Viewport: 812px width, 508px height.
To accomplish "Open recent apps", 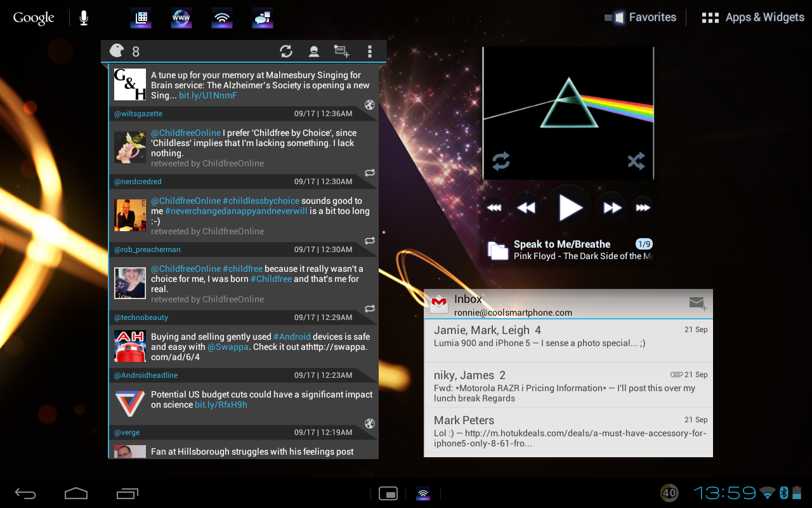I will pyautogui.click(x=127, y=493).
